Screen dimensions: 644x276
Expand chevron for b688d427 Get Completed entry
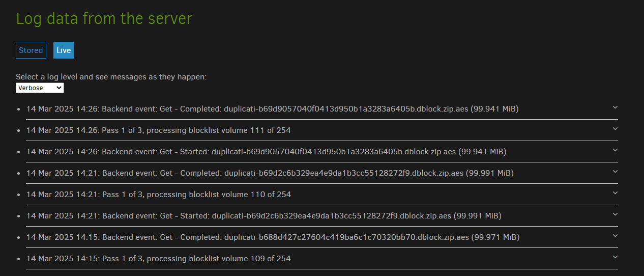coord(615,236)
